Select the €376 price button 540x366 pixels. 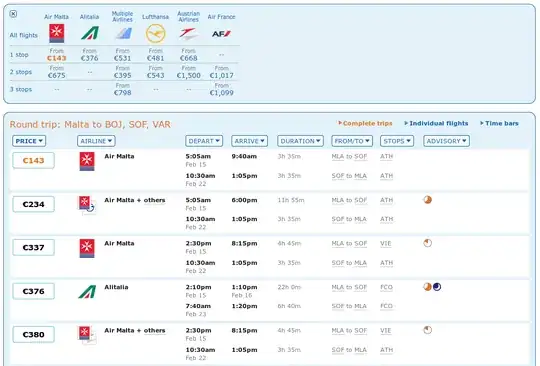point(33,291)
